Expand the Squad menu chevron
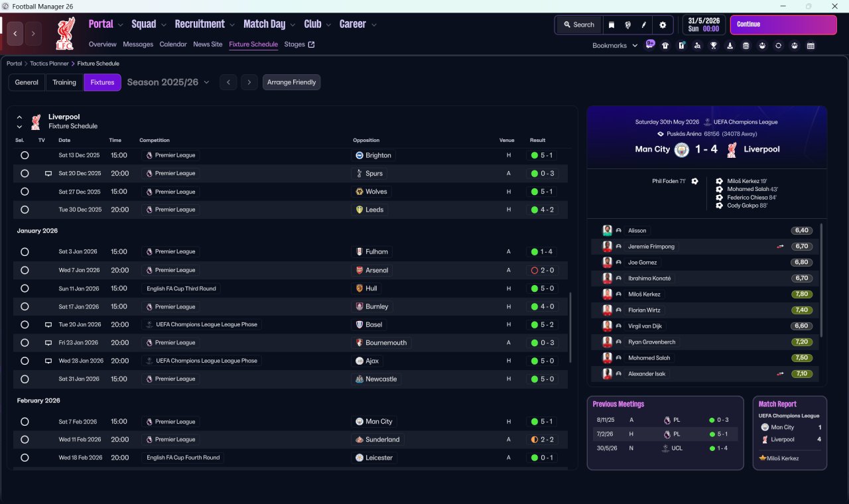 tap(164, 25)
